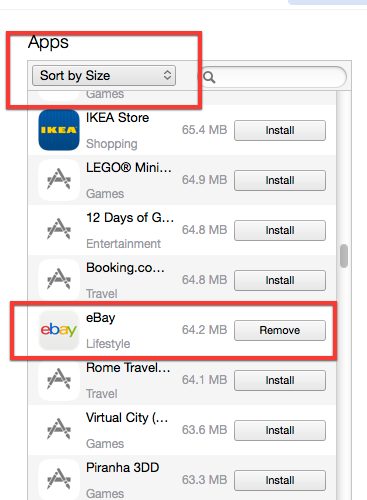Click the Rome Travel... placeholder app icon
The height and width of the screenshot is (500, 367).
pos(59,380)
